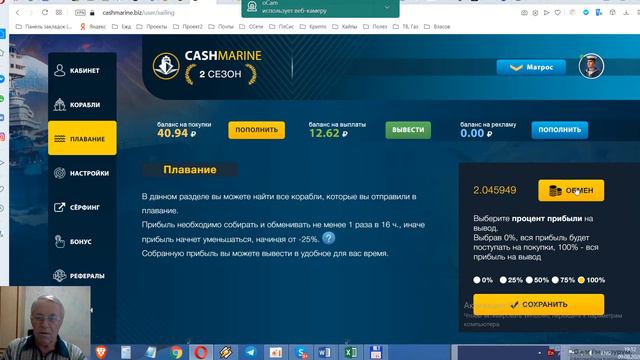Collapse the oCam webcam notification chevron
Image resolution: width=640 pixels, height=360 pixels.
pos(387,7)
